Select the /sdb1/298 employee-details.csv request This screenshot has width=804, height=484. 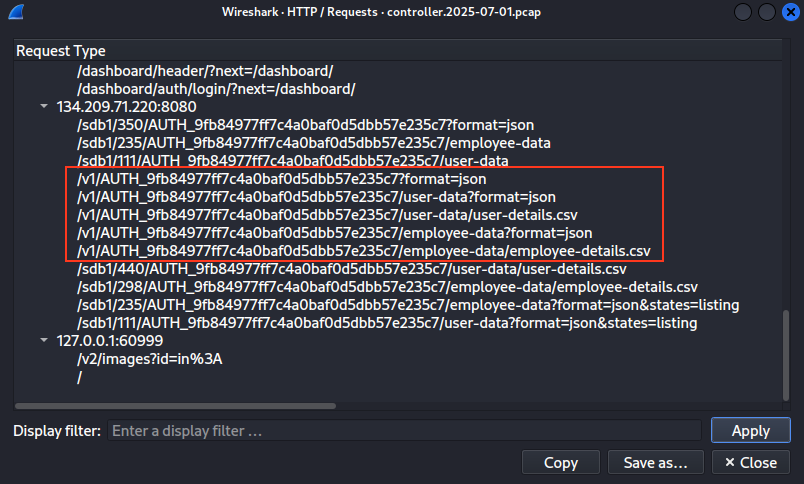click(x=387, y=287)
